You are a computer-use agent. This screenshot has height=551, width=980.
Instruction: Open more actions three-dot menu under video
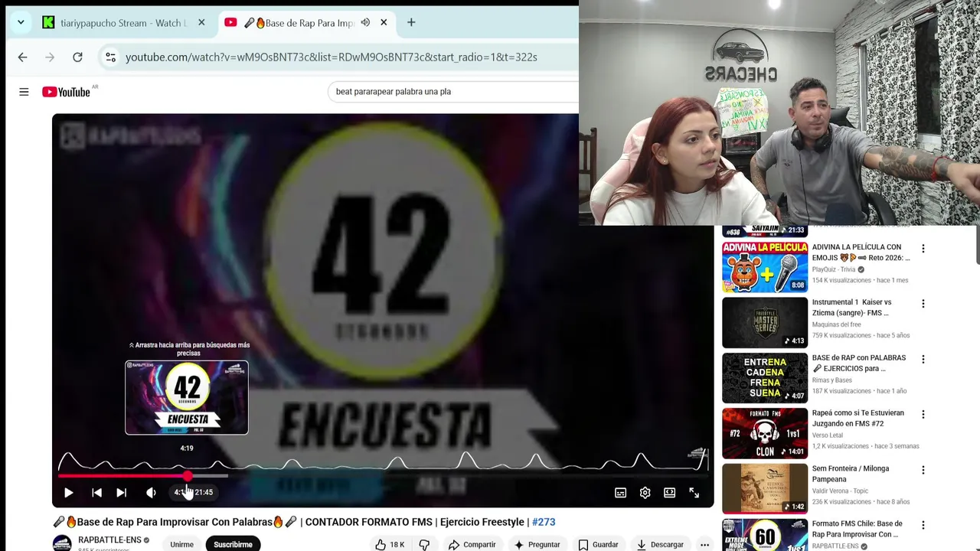tap(704, 544)
